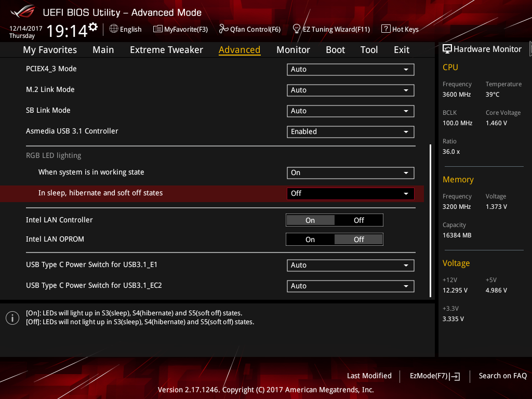
Task: Select USB Type C Power Switch USB3.1_EC2 label
Action: [x=94, y=285]
